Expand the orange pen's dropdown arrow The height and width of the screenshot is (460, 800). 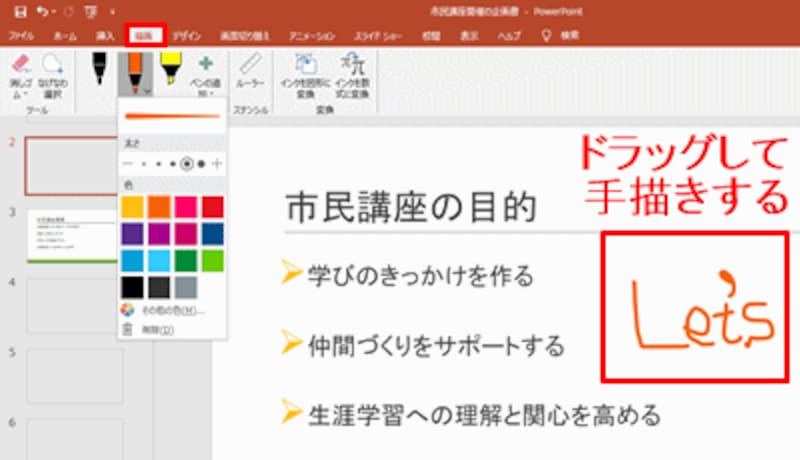(x=147, y=92)
